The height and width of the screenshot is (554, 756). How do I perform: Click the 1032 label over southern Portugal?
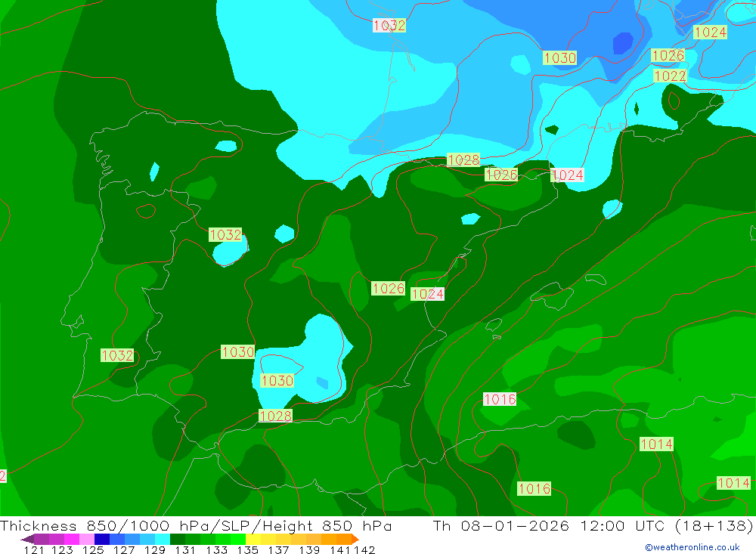pos(117,355)
